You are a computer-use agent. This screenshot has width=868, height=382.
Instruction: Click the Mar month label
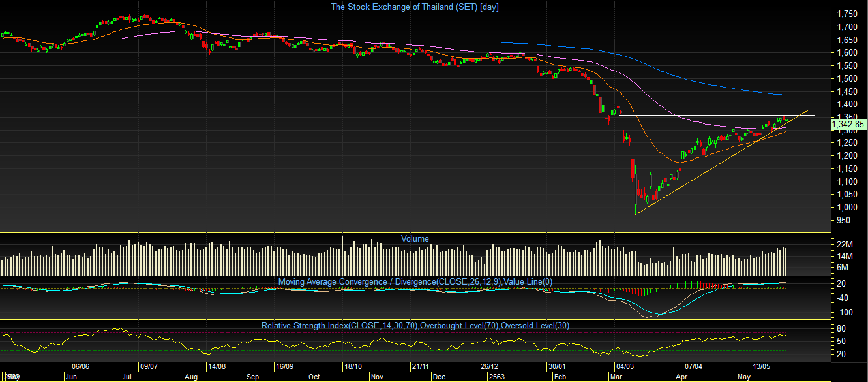click(616, 377)
